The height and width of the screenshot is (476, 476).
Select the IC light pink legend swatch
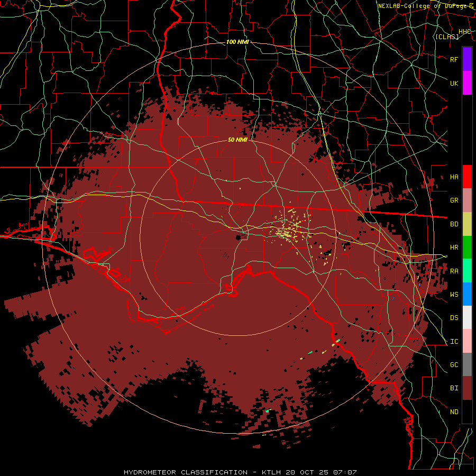(x=467, y=341)
